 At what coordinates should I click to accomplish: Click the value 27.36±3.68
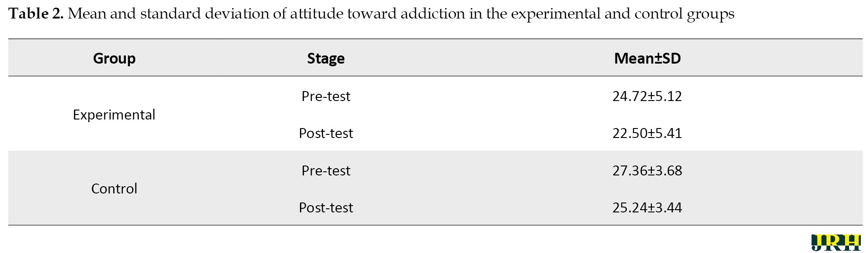(x=647, y=170)
